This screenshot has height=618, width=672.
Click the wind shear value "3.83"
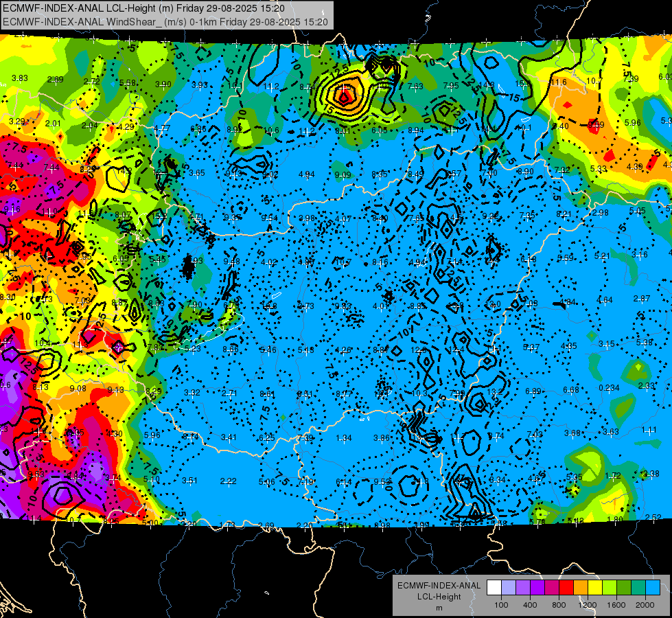click(x=20, y=78)
